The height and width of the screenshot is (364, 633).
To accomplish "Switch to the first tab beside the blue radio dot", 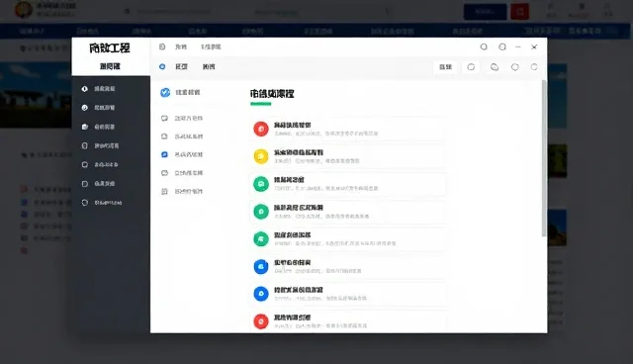I will coord(181,66).
